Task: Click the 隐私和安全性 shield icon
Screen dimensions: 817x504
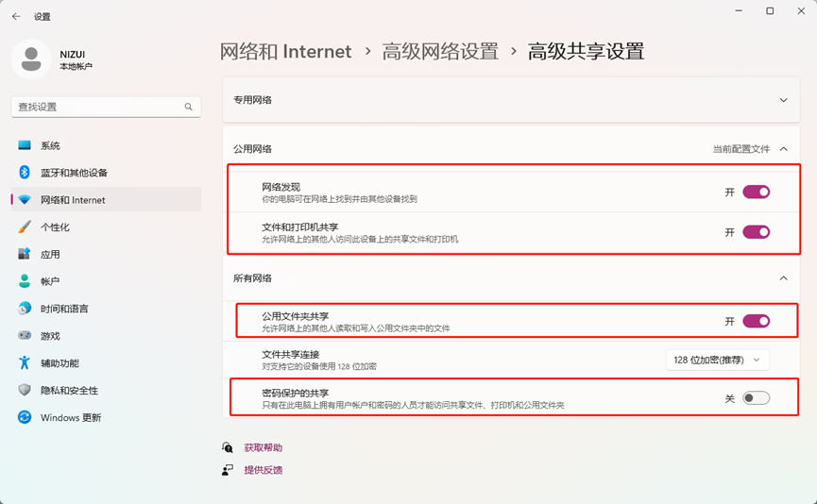Action: pos(25,390)
